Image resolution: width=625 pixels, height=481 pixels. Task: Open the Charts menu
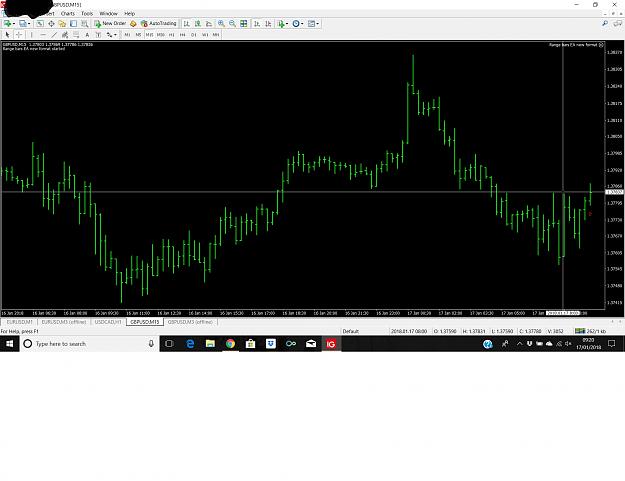68,14
